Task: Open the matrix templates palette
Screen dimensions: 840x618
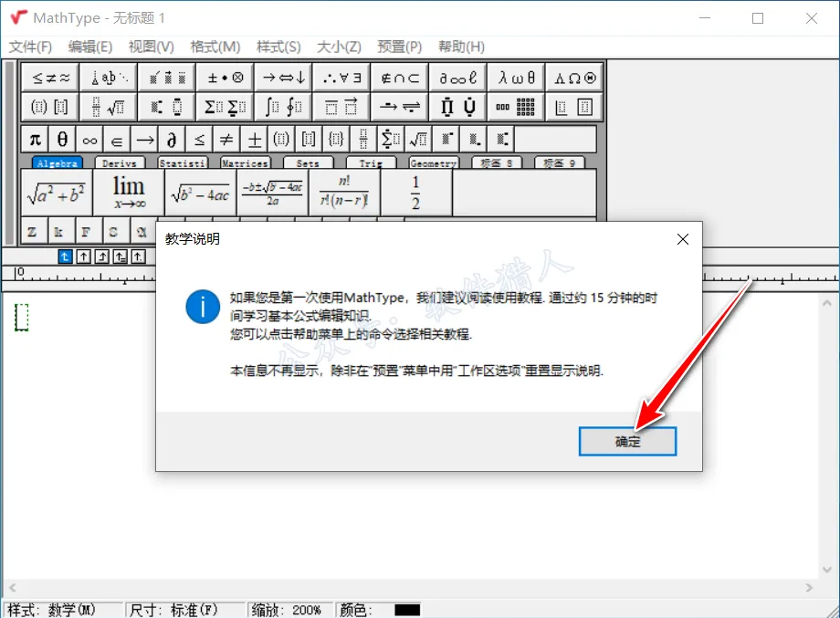Action: [x=517, y=107]
